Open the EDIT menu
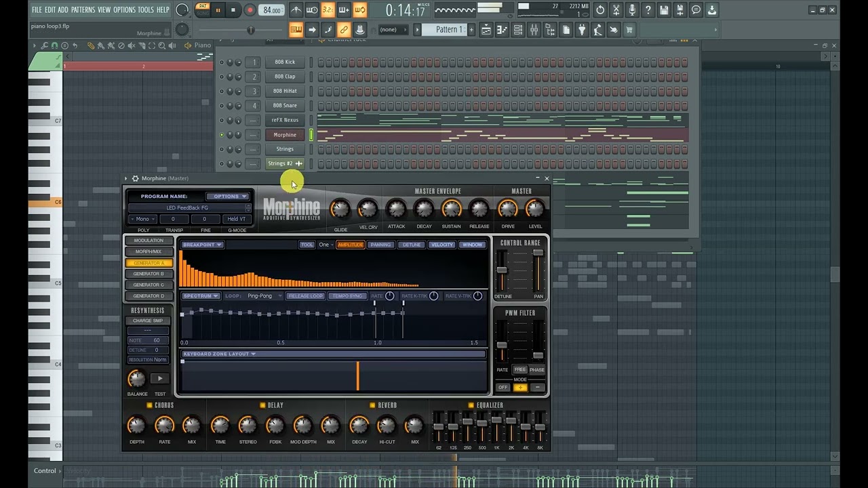The height and width of the screenshot is (488, 868). coord(50,10)
